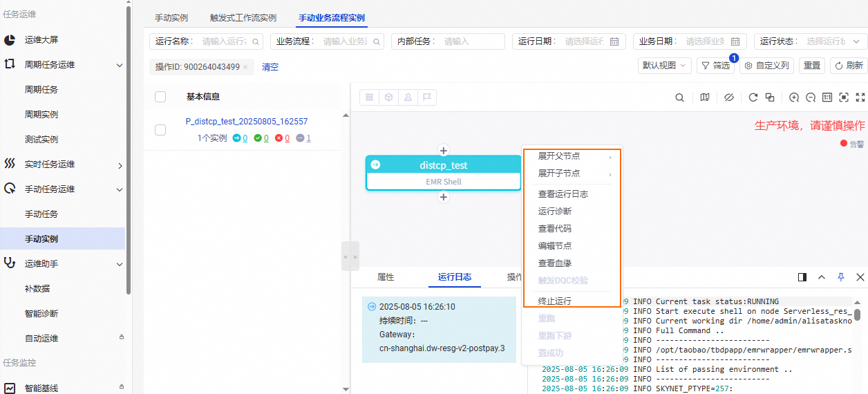This screenshot has width=868, height=394.
Task: Zoom in on the workflow graph
Action: tap(794, 97)
